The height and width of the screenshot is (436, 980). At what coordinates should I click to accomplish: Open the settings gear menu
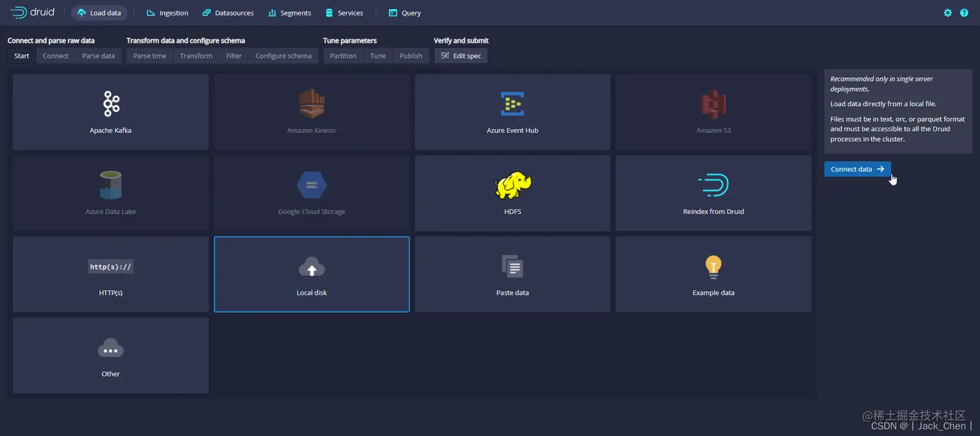point(948,13)
